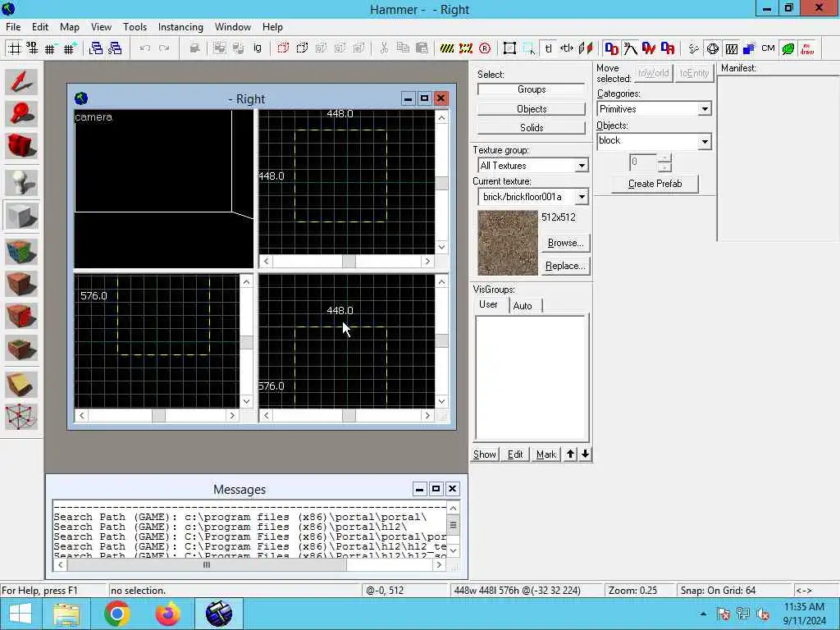This screenshot has width=840, height=630.
Task: Open Chrome from the taskbar
Action: [117, 614]
